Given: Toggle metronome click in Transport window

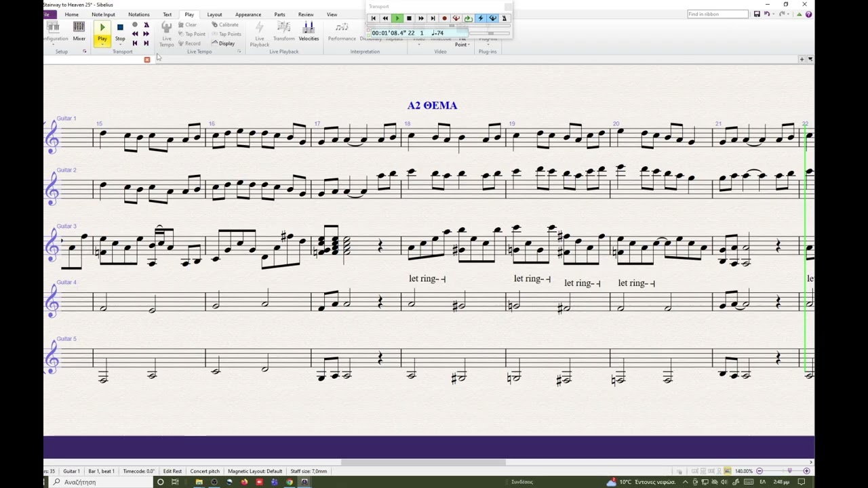Looking at the screenshot, I should point(504,18).
